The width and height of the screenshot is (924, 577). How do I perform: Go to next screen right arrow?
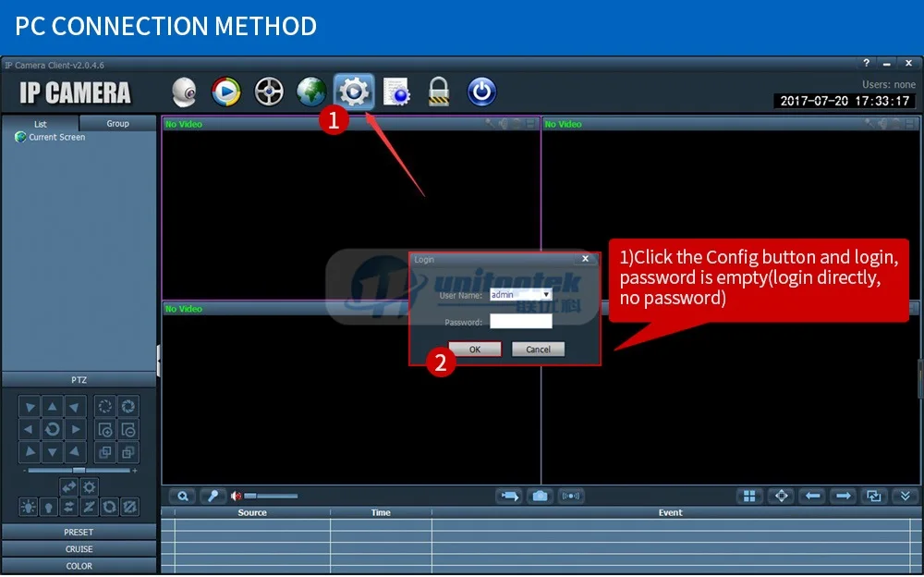tap(844, 497)
